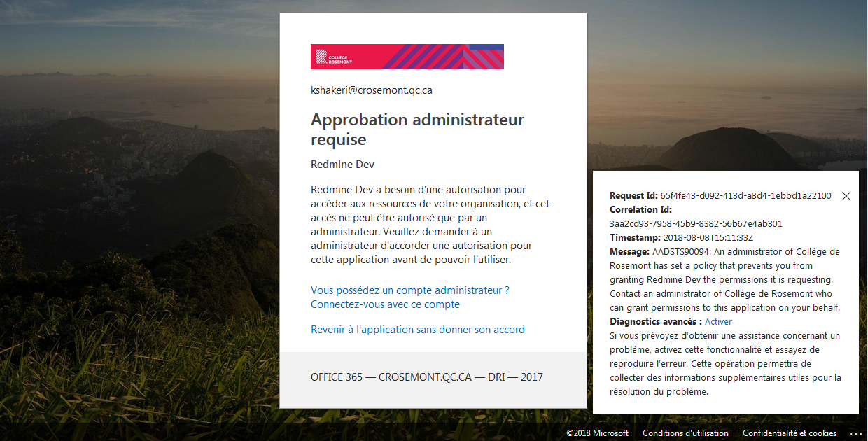
Task: Click the Redmine Dev authorization description paragraph
Action: coord(430,225)
